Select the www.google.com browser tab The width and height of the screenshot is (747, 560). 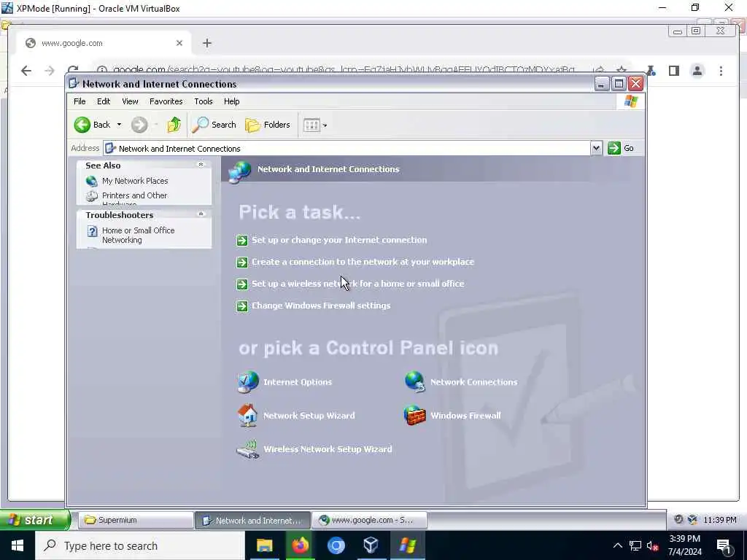tap(104, 43)
